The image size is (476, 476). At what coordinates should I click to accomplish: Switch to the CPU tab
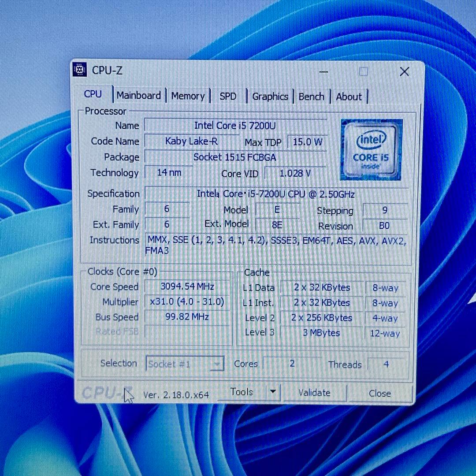coord(93,94)
